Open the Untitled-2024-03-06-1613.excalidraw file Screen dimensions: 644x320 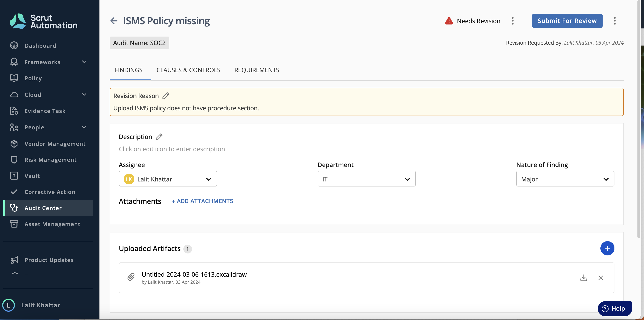pos(194,274)
